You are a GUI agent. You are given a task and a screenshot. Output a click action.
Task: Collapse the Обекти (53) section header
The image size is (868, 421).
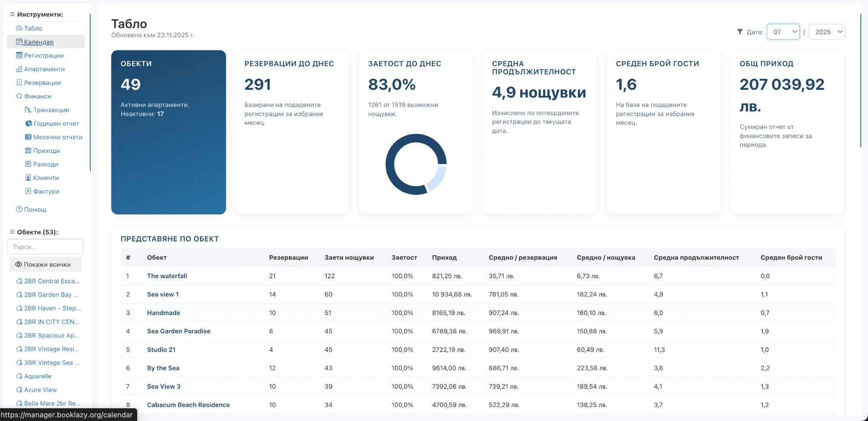(x=34, y=232)
